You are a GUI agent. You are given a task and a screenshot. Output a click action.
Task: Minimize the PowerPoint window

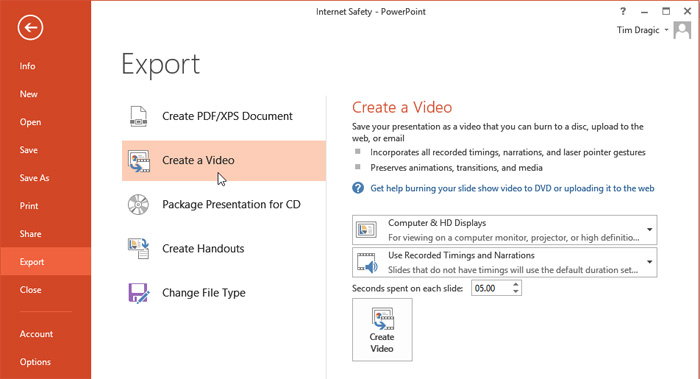tap(644, 12)
